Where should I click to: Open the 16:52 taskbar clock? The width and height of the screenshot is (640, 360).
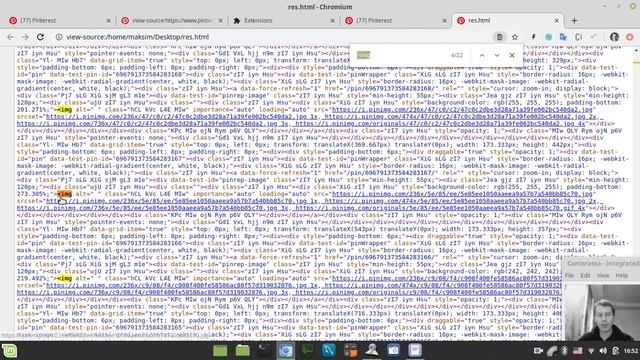pyautogui.click(x=631, y=351)
